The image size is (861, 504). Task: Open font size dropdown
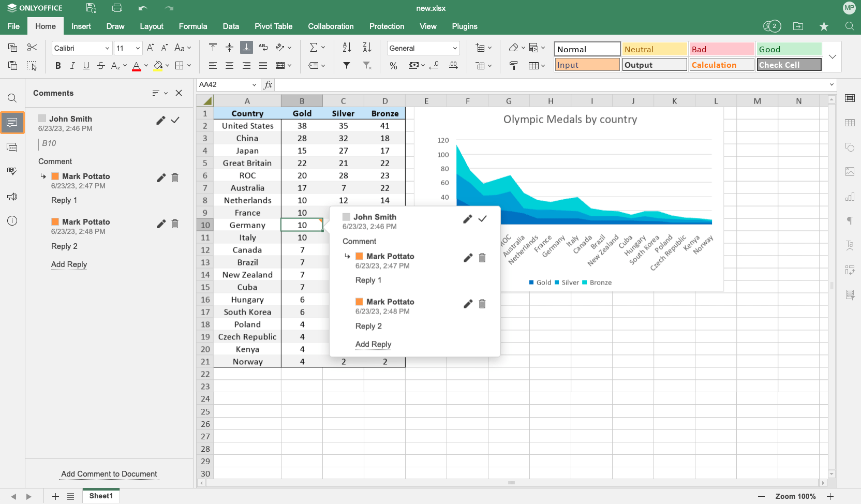pyautogui.click(x=138, y=48)
